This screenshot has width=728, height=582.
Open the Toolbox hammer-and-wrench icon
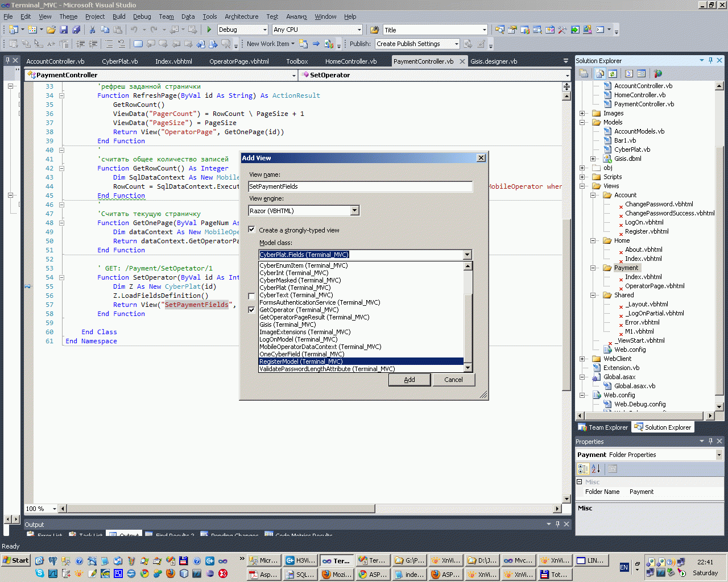click(562, 30)
